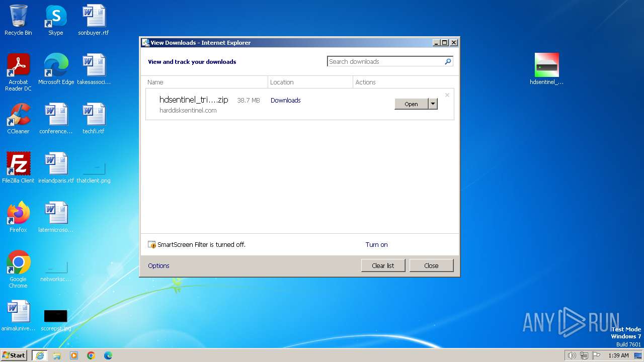Launch Google Chrome desktop shortcut
Screen dimensions: 644x362
[x=18, y=269]
